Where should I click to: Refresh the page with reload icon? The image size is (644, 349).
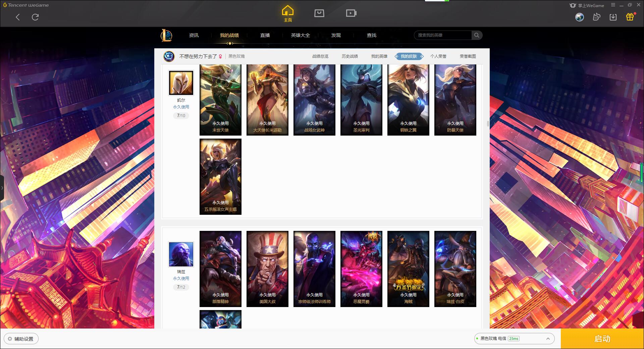35,17
